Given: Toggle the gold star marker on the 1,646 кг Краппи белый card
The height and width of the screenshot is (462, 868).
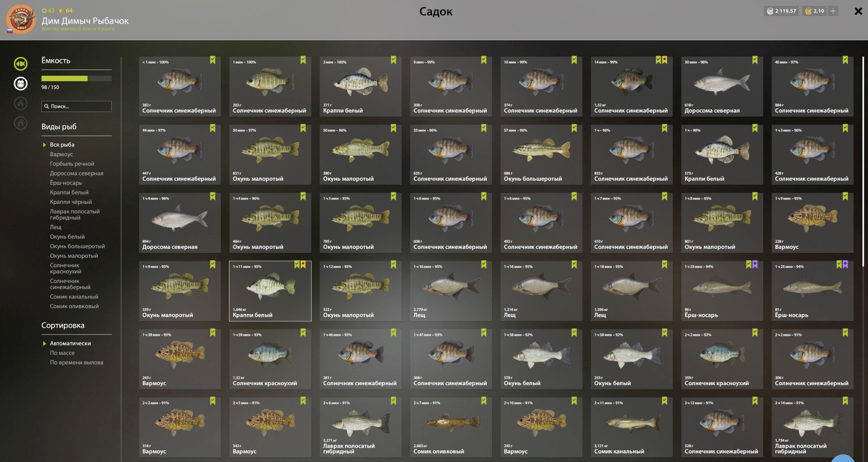Looking at the screenshot, I should click(303, 264).
